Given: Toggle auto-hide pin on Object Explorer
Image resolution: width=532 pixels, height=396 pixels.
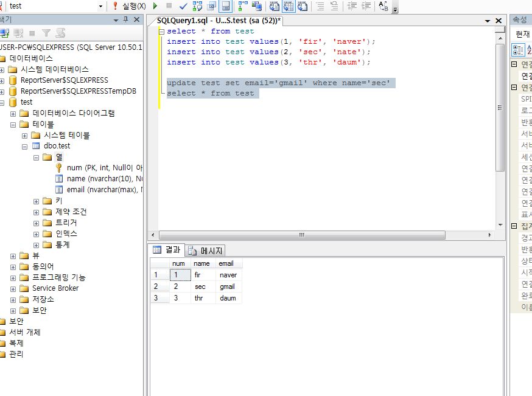Looking at the screenshot, I should (x=126, y=19).
